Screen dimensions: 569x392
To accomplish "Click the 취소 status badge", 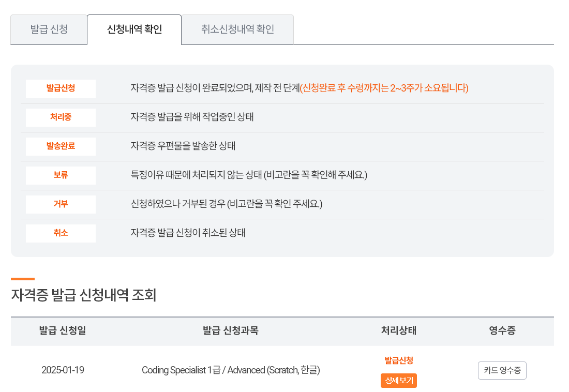I will (x=61, y=233).
